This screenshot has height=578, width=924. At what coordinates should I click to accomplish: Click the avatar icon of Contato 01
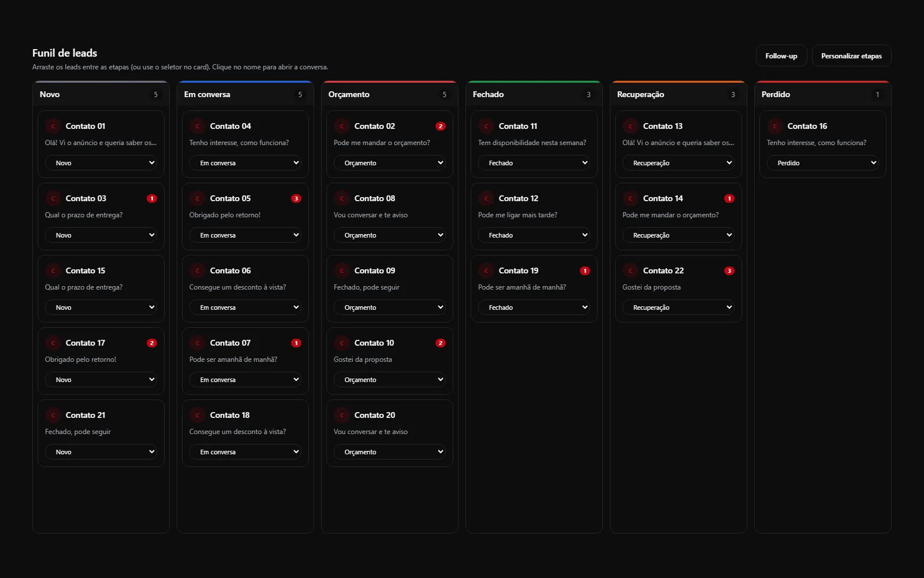[53, 126]
